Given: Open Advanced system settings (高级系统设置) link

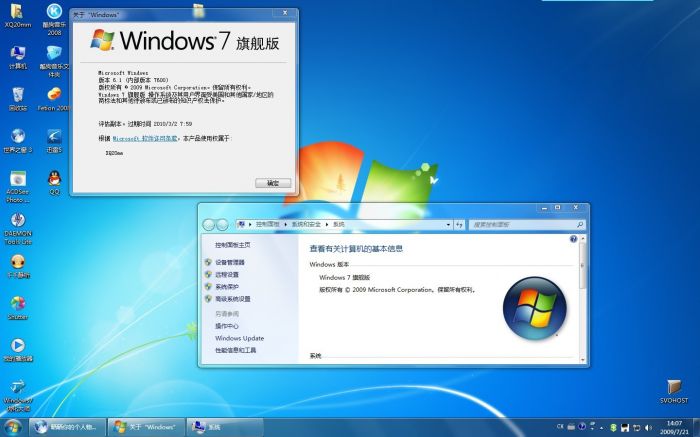Looking at the screenshot, I should 233,299.
